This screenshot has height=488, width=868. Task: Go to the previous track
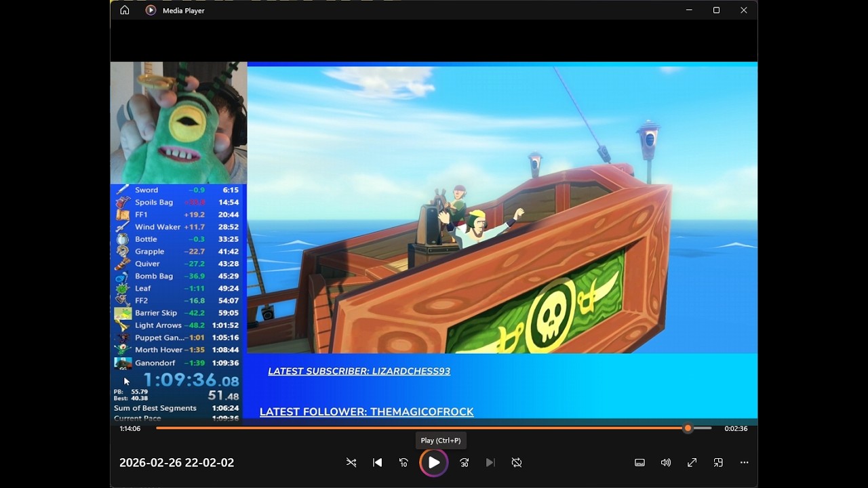378,462
